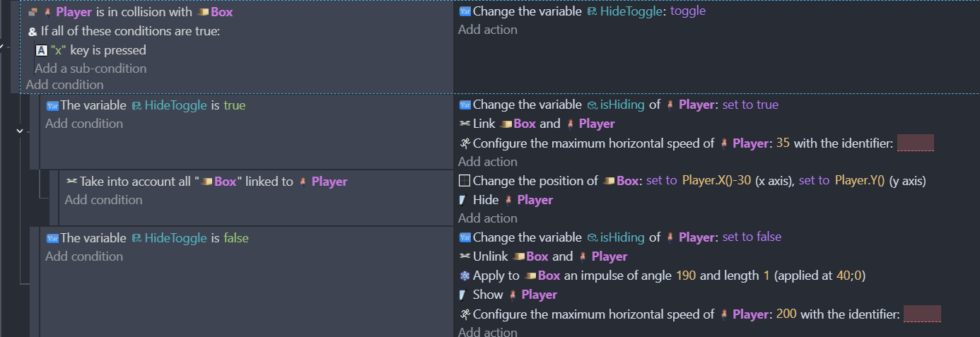Toggle the "false" value of HideToggle condition

tap(236, 238)
